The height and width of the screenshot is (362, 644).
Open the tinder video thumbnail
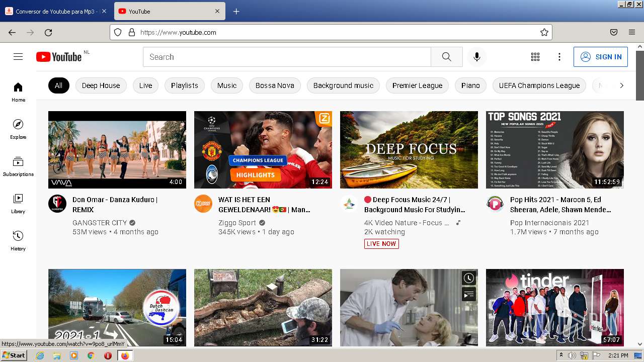coord(555,308)
